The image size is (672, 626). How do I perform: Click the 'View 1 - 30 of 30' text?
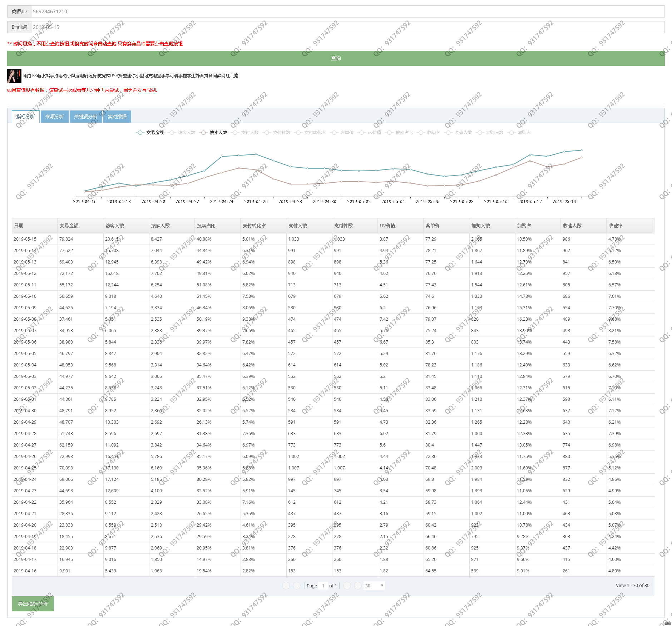click(632, 586)
